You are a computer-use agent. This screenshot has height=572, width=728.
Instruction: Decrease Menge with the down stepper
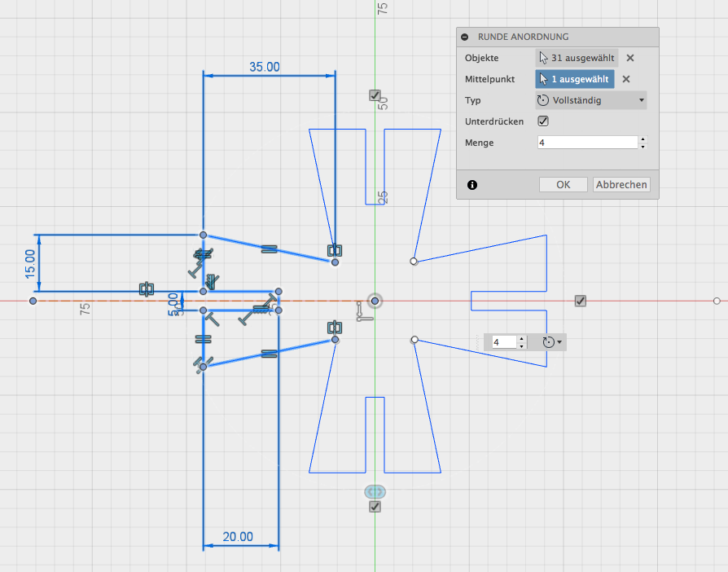pos(643,147)
